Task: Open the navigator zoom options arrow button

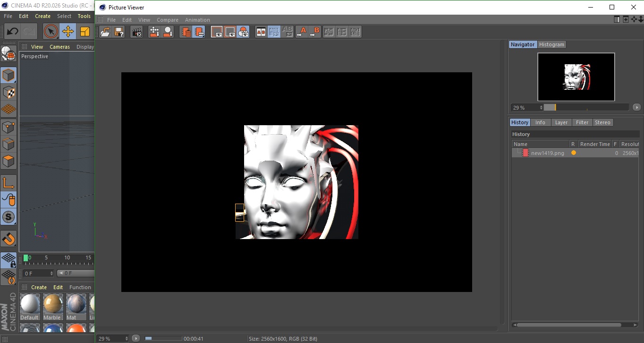Action: (x=636, y=108)
